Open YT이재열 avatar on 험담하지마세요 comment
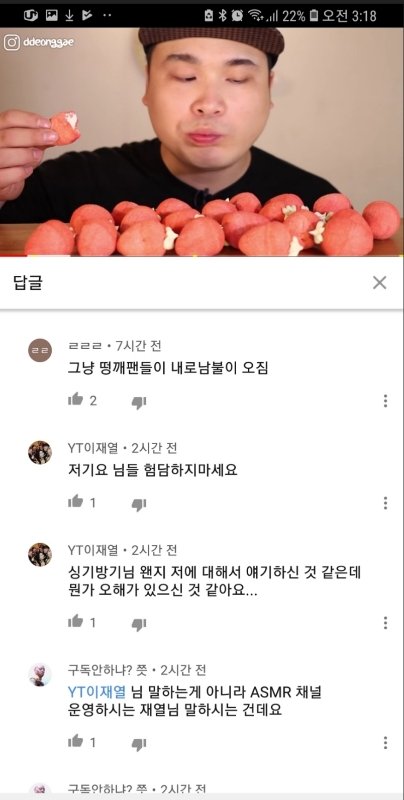The width and height of the screenshot is (404, 800). coord(40,453)
